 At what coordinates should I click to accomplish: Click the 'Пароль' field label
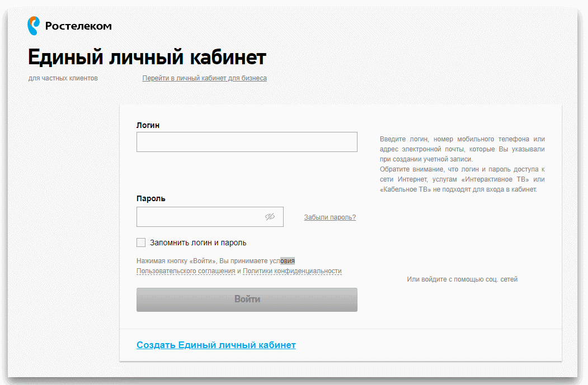tap(150, 198)
